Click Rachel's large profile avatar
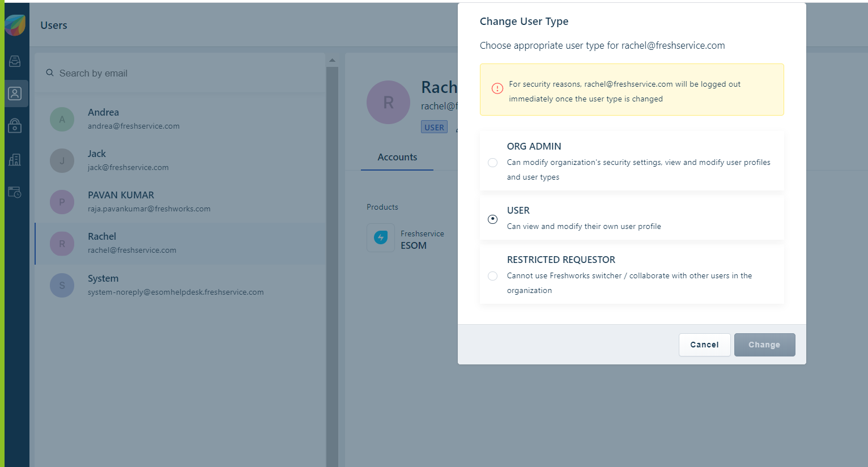The image size is (868, 467). coord(388,103)
